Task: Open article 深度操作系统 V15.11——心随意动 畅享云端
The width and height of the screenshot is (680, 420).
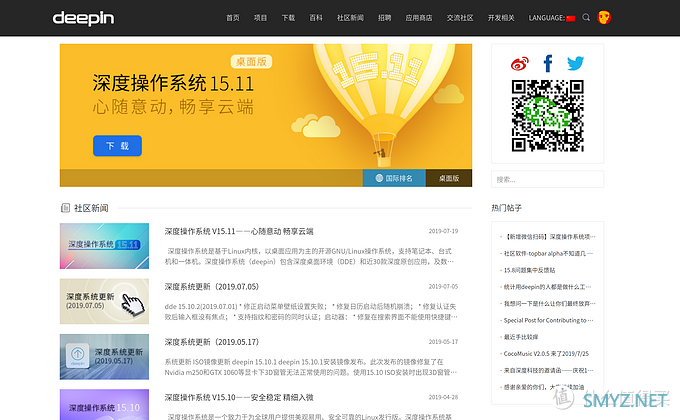Action: (x=239, y=231)
